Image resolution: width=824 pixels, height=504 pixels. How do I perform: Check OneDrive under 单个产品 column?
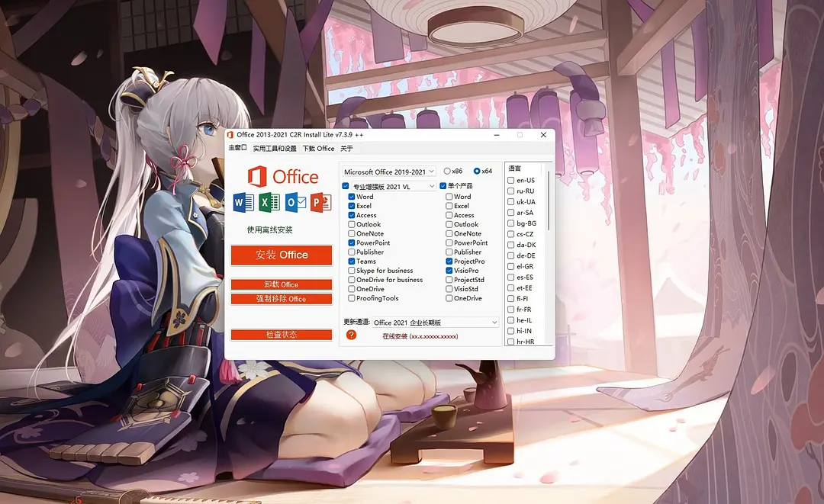click(449, 298)
